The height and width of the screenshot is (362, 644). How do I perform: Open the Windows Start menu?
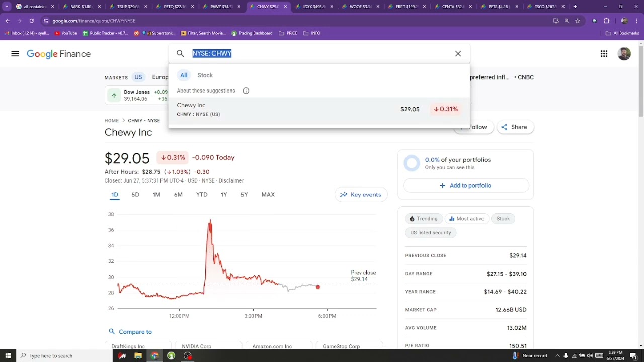point(8,355)
